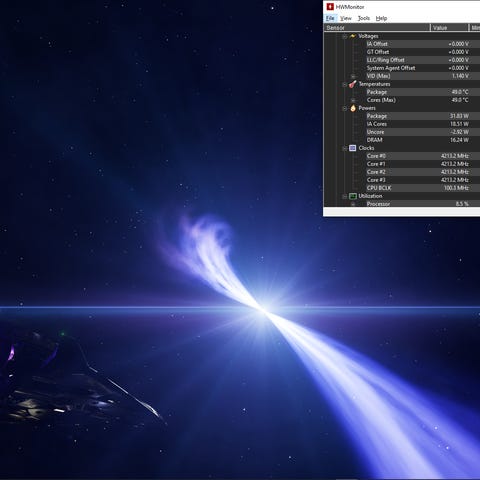Open the Tools menu

tap(364, 18)
